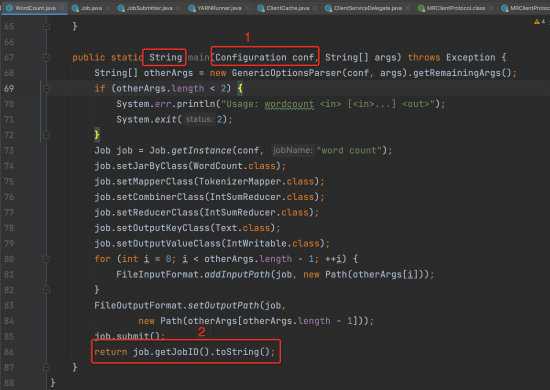Select the JobSubmitter.java tab
The image size is (550, 390).
pyautogui.click(x=149, y=8)
